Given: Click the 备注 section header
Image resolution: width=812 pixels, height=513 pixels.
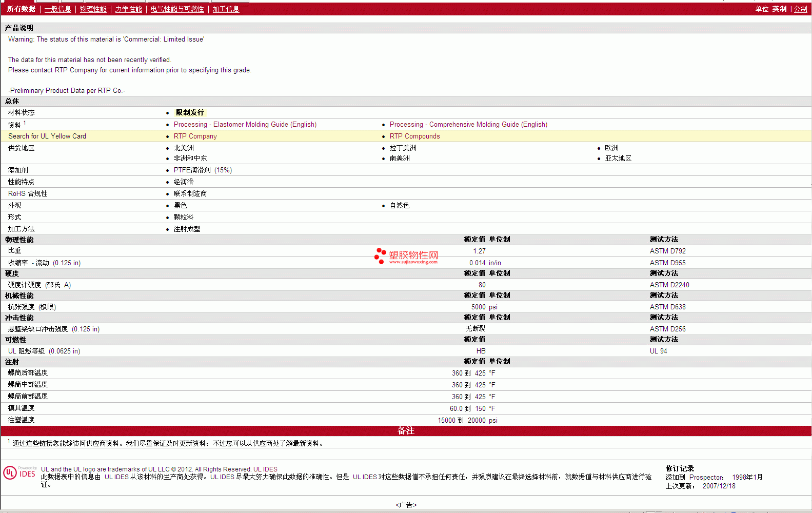Looking at the screenshot, I should point(406,431).
